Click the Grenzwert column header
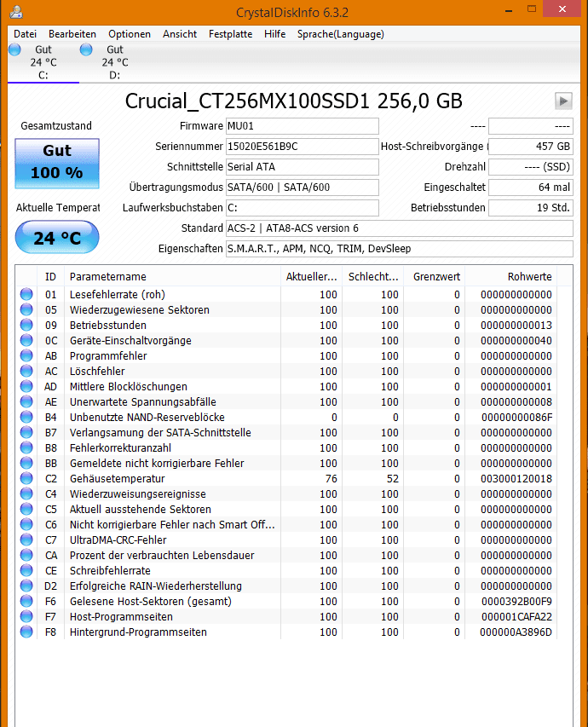The width and height of the screenshot is (588, 727). [434, 277]
